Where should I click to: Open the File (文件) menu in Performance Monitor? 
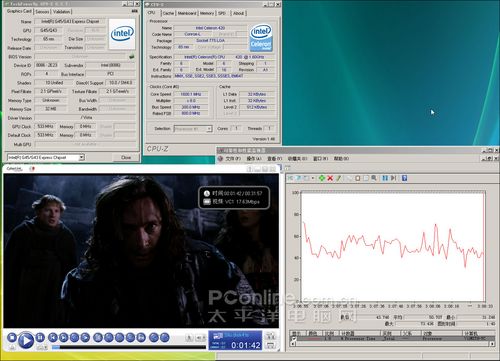(233, 159)
